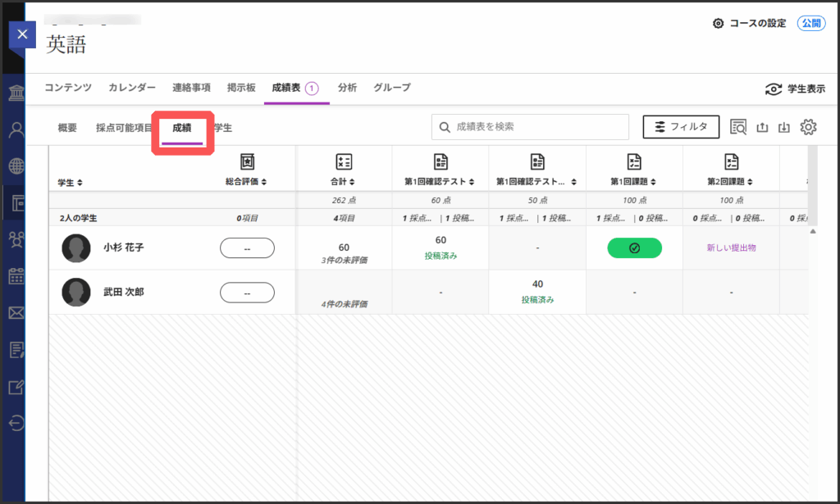The width and height of the screenshot is (840, 504).
Task: Open the フィルタ button
Action: coord(680,127)
